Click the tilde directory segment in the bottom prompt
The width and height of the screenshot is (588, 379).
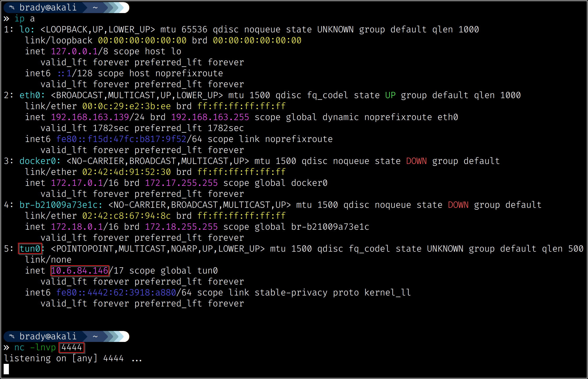pos(95,336)
